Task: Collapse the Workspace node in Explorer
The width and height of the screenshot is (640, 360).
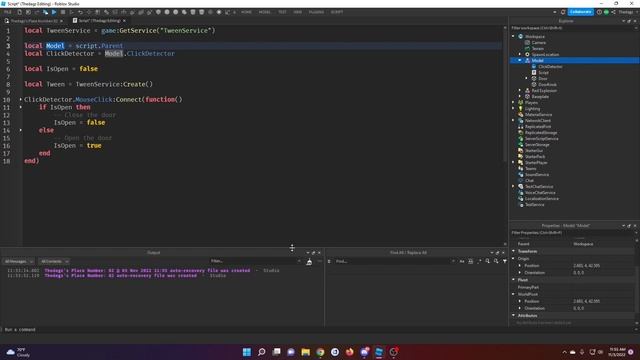Action: coord(513,36)
